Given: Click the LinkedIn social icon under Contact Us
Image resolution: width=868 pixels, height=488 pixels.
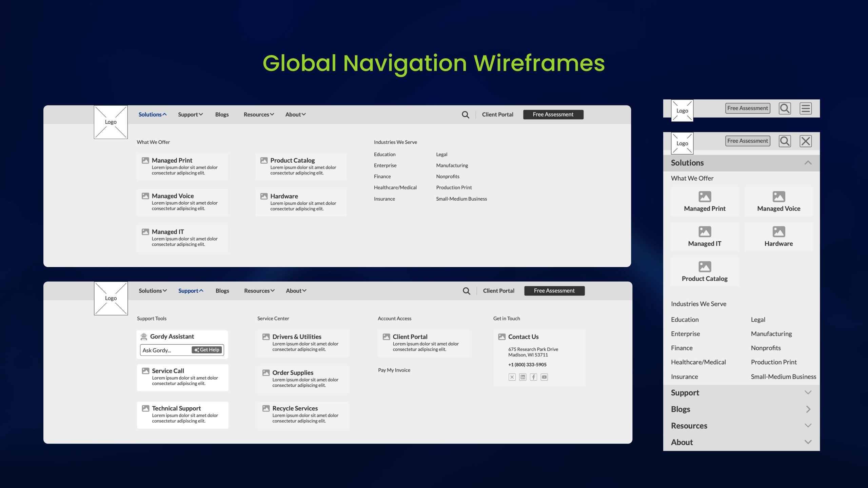Looking at the screenshot, I should (523, 377).
